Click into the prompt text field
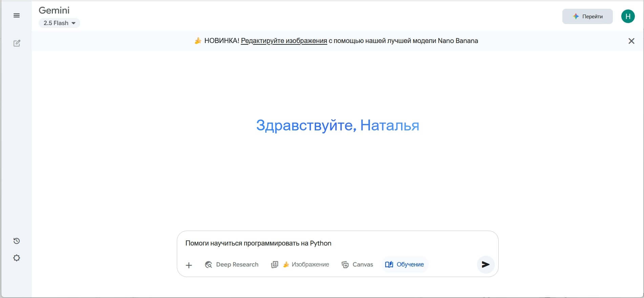This screenshot has width=644, height=298. [337, 243]
